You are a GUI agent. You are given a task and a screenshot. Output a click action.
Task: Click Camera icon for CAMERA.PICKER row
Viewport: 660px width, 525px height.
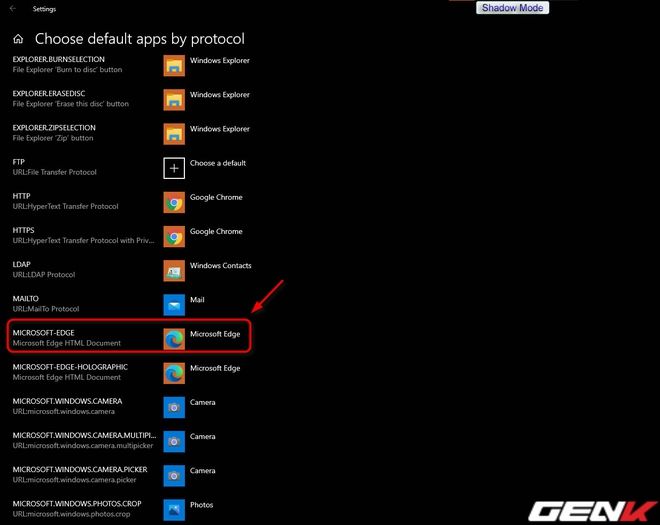[x=174, y=476]
